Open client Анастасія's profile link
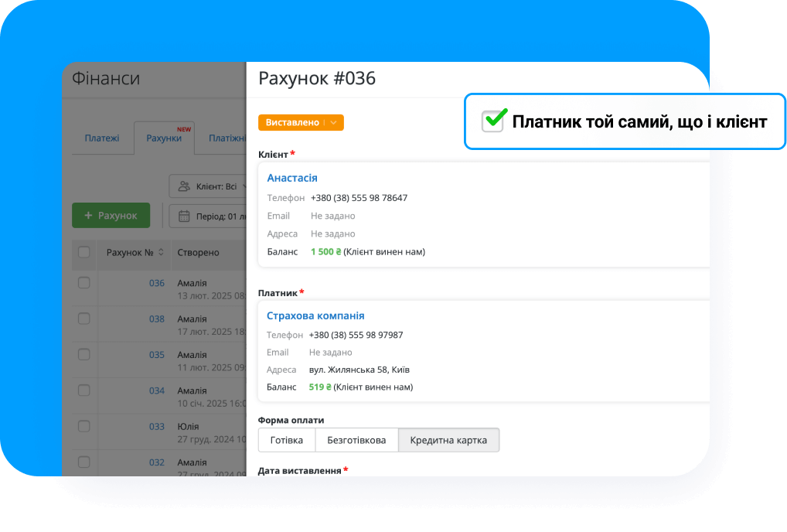The width and height of the screenshot is (787, 532). [292, 178]
